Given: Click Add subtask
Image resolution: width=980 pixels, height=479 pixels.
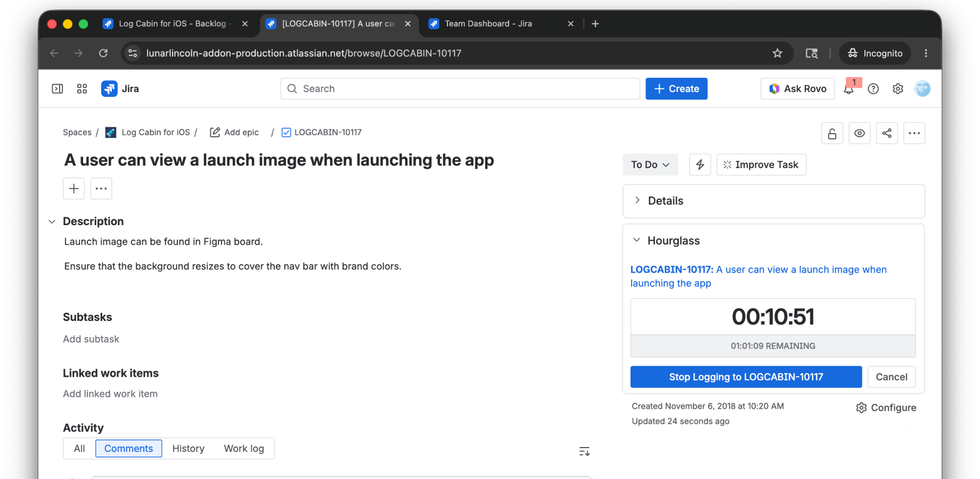Looking at the screenshot, I should [x=91, y=339].
